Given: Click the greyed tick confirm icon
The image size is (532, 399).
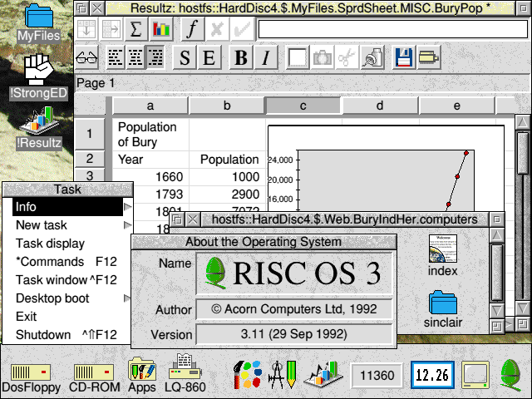Looking at the screenshot, I should coord(242,29).
